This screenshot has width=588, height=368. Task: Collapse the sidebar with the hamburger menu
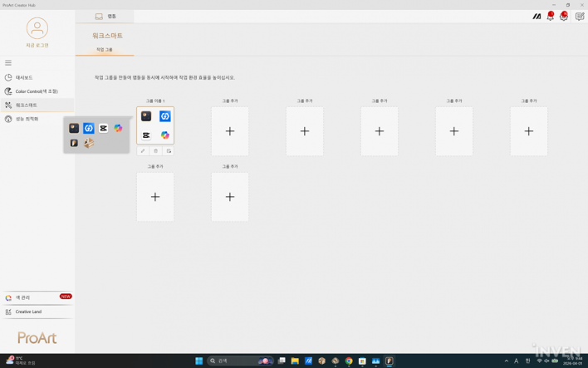8,63
